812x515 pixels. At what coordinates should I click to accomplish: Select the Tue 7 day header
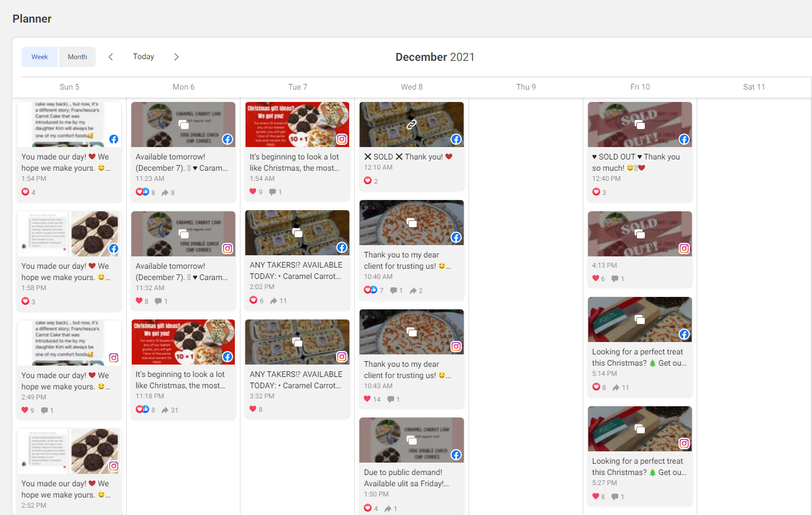[297, 87]
